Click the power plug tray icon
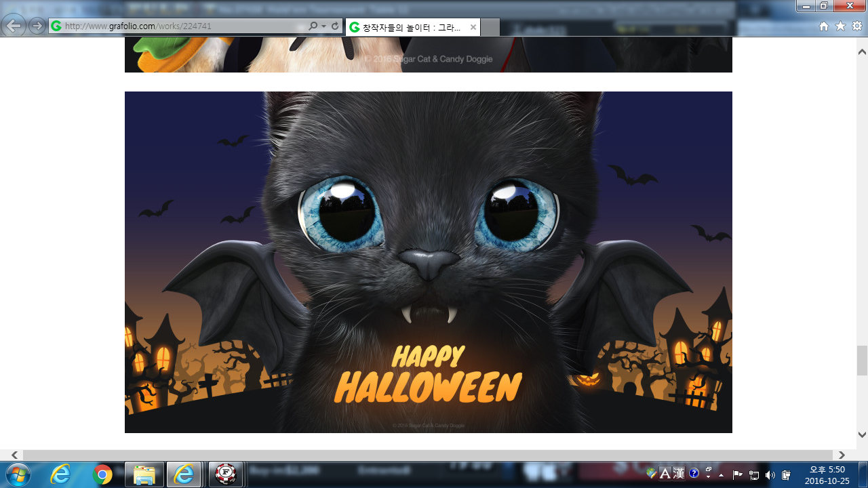Image resolution: width=868 pixels, height=488 pixels. [x=786, y=475]
